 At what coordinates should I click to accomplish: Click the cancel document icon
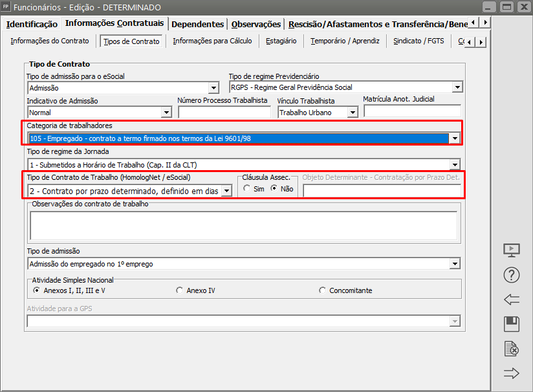click(511, 349)
